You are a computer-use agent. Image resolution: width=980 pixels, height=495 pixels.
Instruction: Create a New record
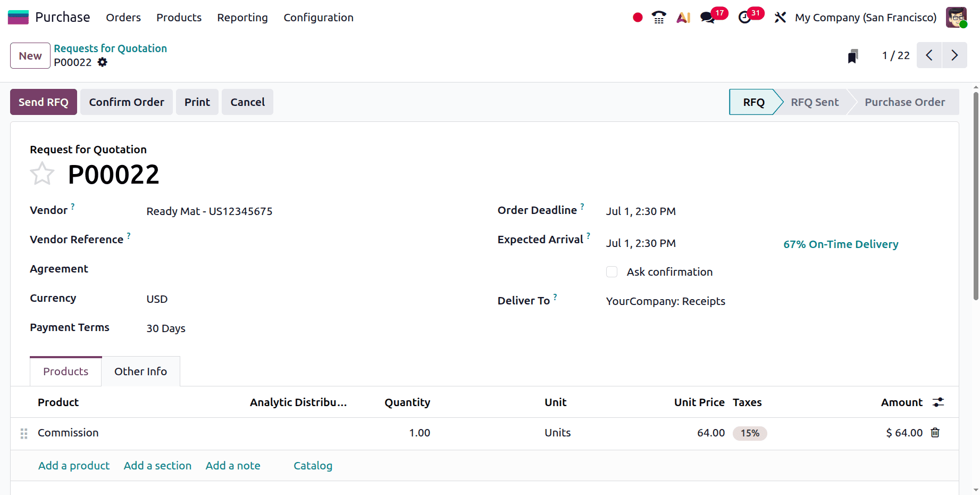(x=30, y=56)
